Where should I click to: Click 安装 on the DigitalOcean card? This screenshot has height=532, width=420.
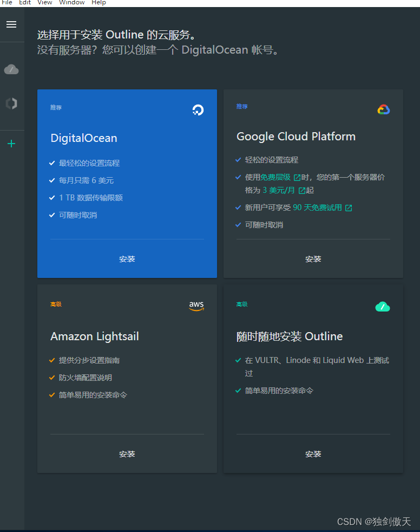(127, 259)
